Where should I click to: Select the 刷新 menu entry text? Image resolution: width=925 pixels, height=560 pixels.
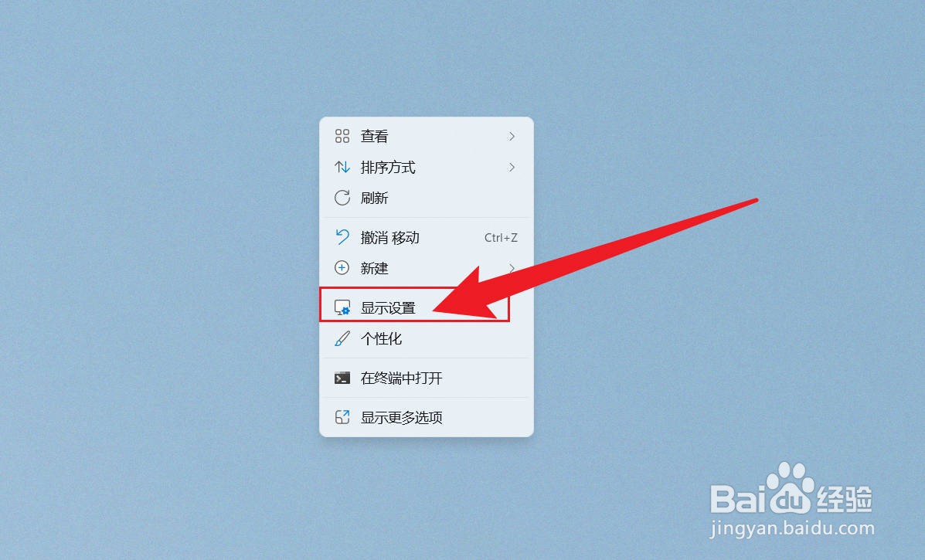point(374,198)
